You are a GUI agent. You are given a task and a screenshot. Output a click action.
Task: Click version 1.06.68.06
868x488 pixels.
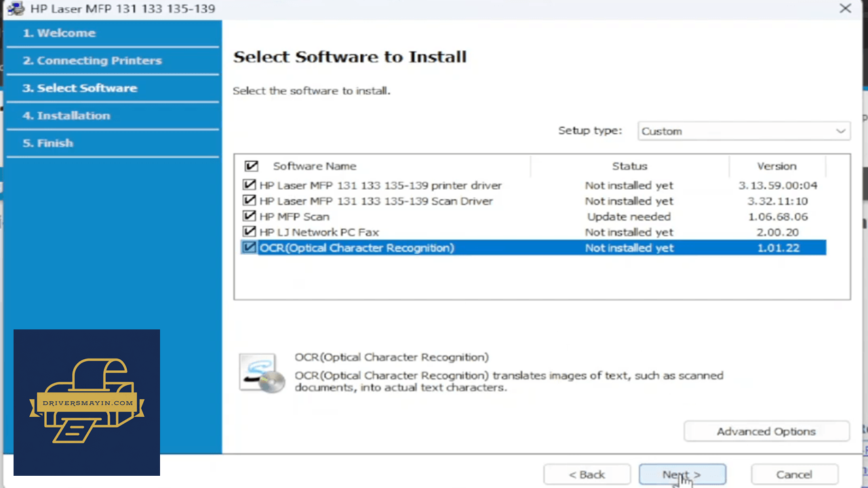click(x=778, y=216)
